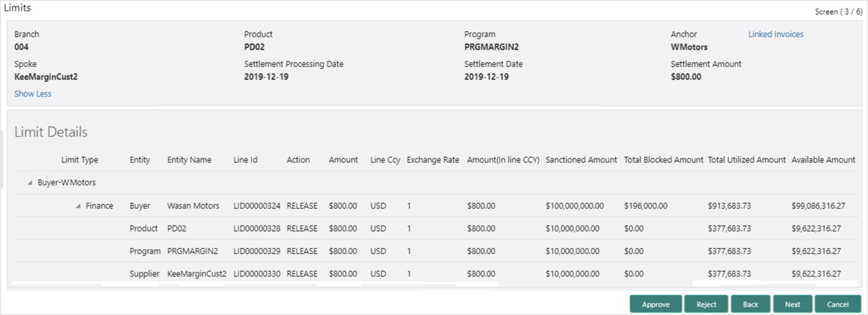Click the Show Less link
Screen dimensions: 868x315
pyautogui.click(x=33, y=94)
